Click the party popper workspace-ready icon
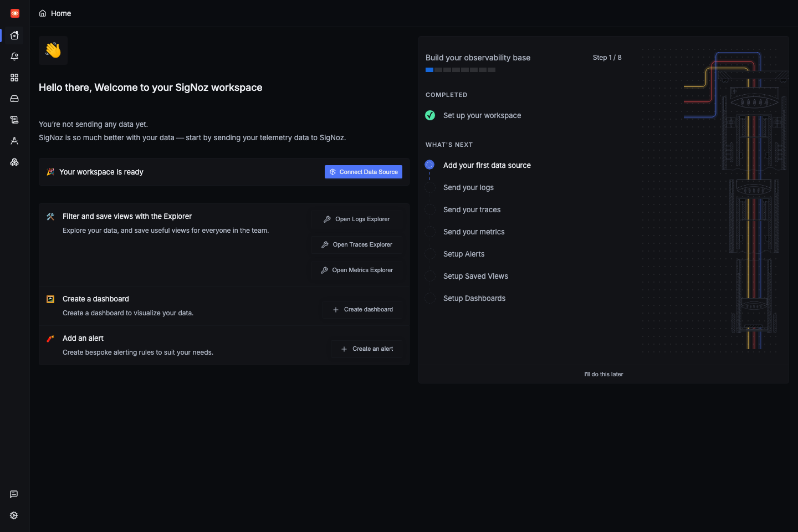Viewport: 798px width, 532px height. (50, 172)
